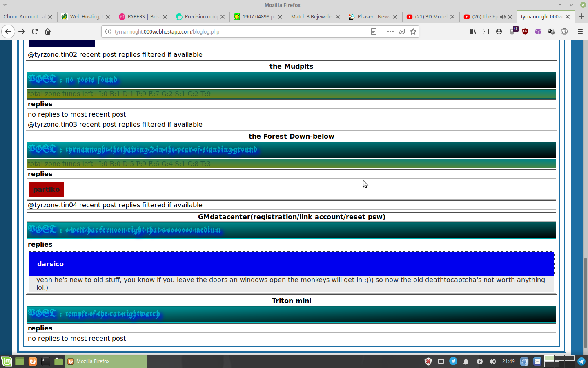Click the Mudpits 'no posts found' banner
The image size is (588, 368).
pyautogui.click(x=292, y=80)
